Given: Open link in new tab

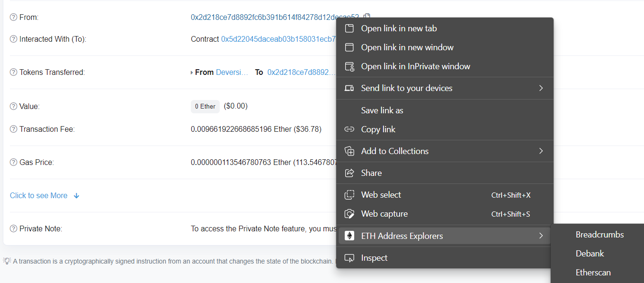Looking at the screenshot, I should click(x=445, y=28).
